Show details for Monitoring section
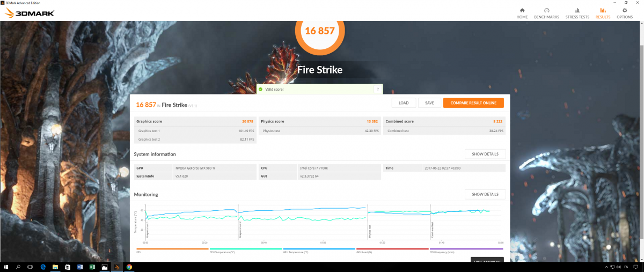 pos(485,194)
